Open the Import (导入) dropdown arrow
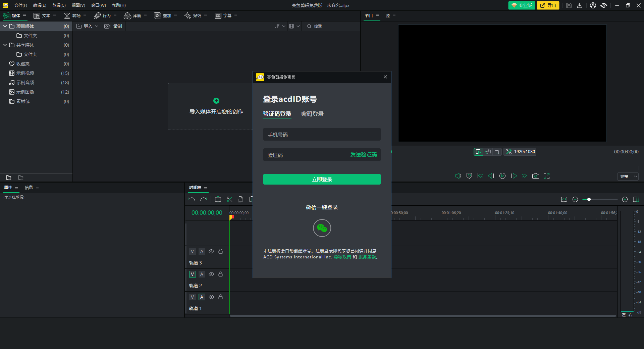 97,26
